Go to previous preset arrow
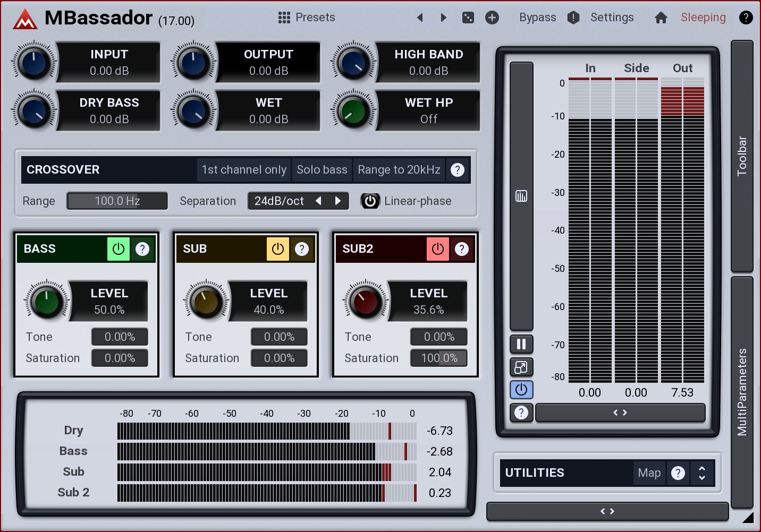This screenshot has width=761, height=532. point(420,18)
